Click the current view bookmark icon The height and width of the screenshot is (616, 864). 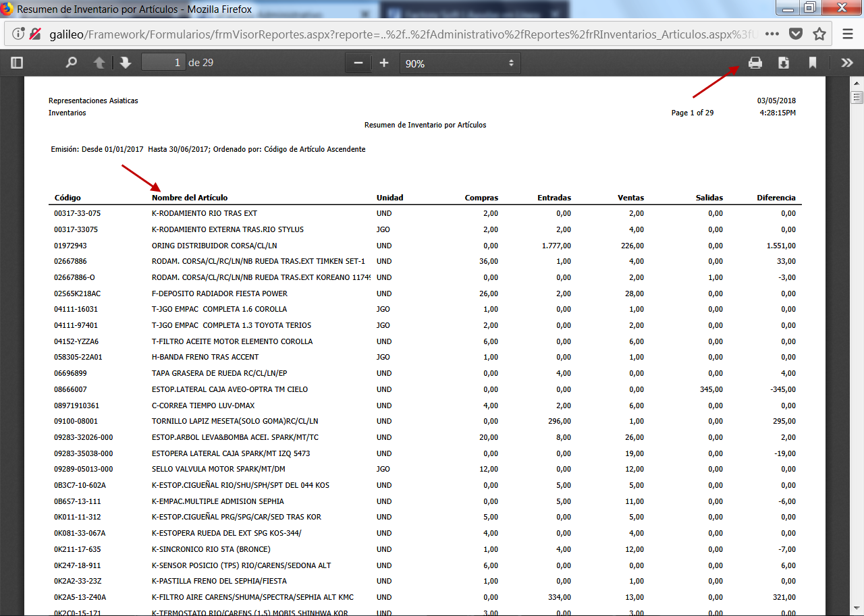pyautogui.click(x=813, y=63)
